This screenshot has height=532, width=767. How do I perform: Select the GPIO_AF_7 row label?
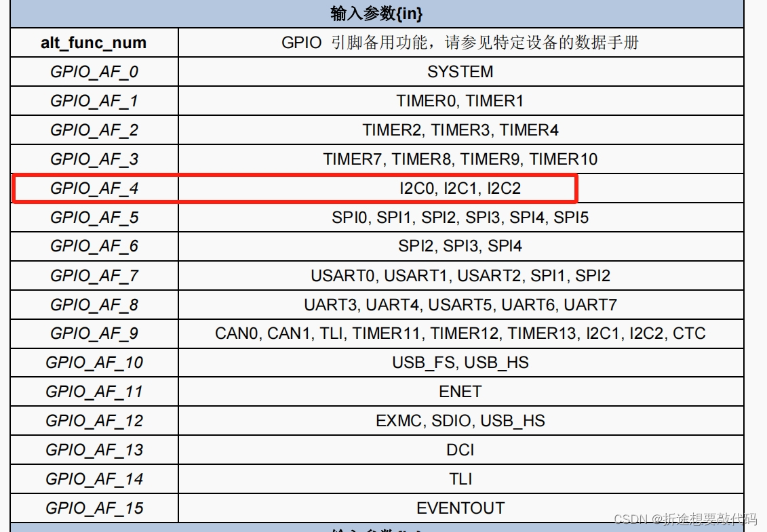coord(93,275)
